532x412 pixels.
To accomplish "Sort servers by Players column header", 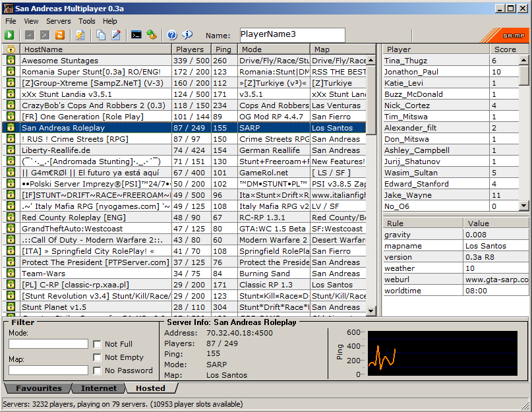I will (x=191, y=49).
